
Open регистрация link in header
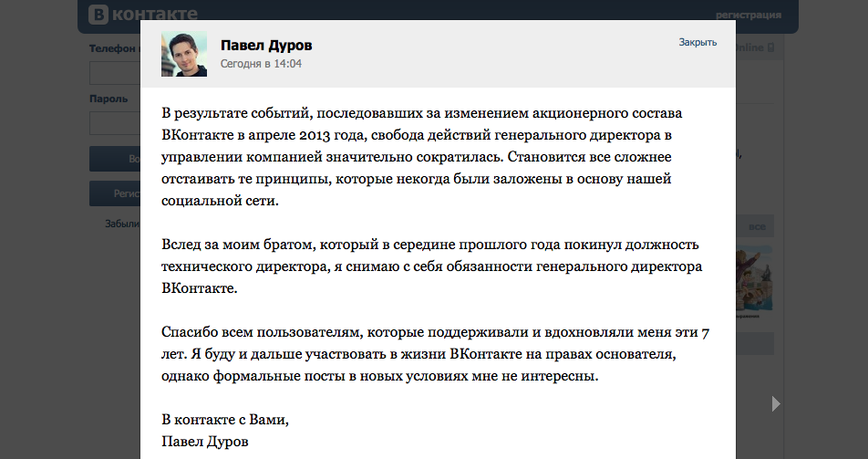point(749,15)
